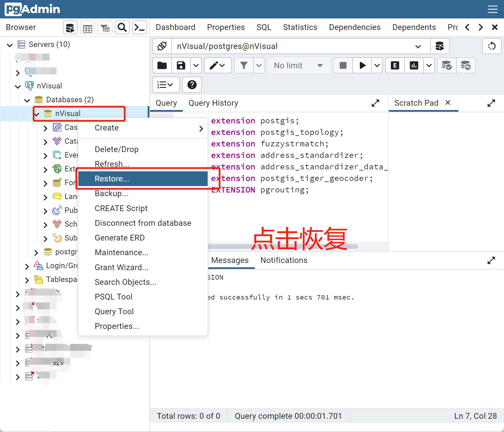The width and height of the screenshot is (504, 432).
Task: Switch to the Dashboard tab
Action: pyautogui.click(x=175, y=27)
